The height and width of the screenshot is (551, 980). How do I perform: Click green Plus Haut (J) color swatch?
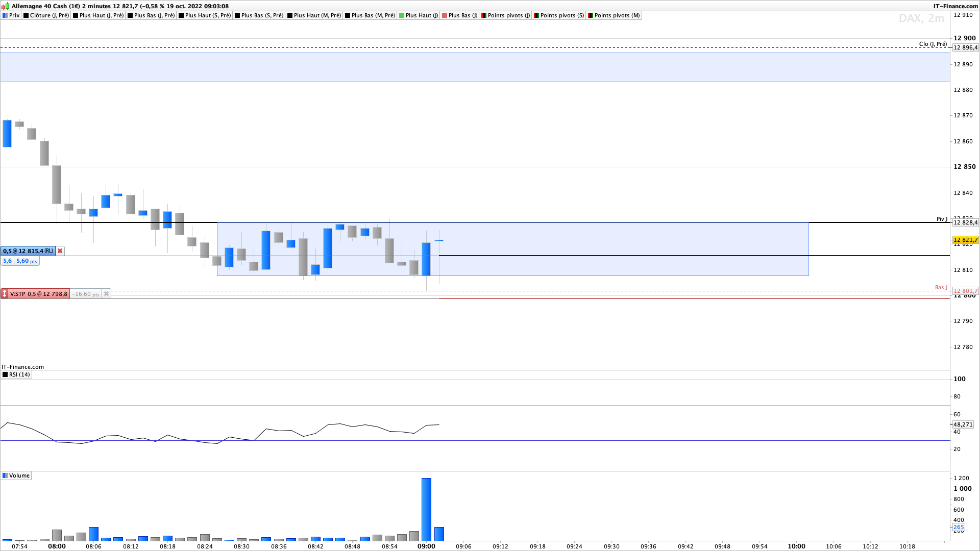pyautogui.click(x=402, y=15)
